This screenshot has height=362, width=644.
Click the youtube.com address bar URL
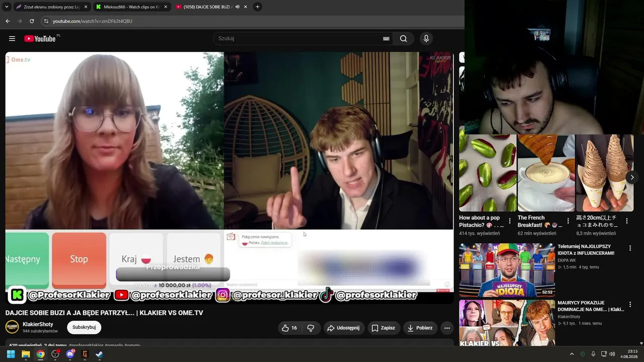coord(93,21)
